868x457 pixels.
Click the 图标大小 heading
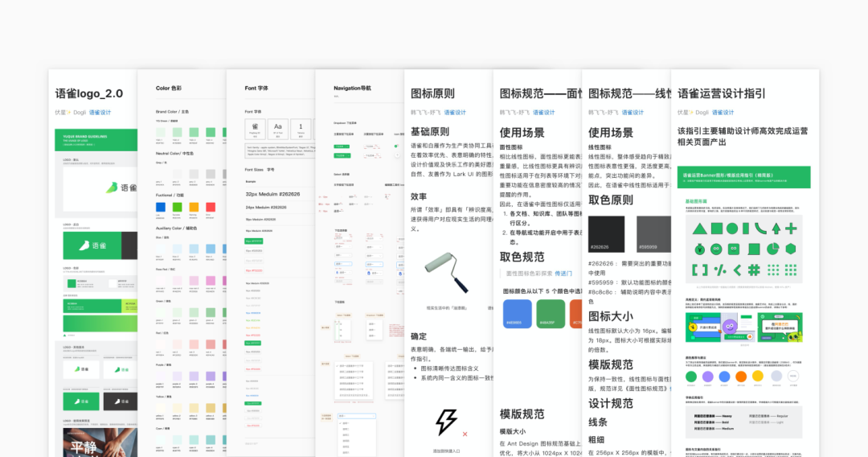tap(611, 316)
